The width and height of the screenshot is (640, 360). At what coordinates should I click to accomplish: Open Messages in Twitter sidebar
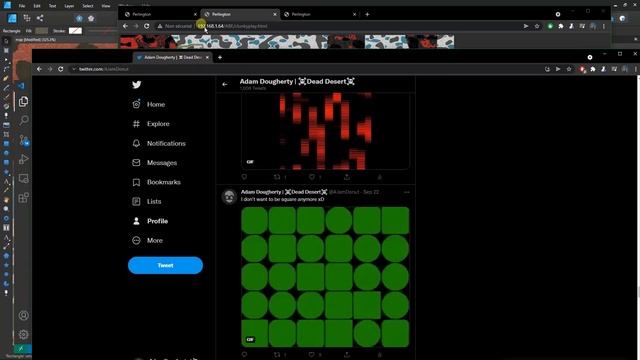pyautogui.click(x=154, y=162)
